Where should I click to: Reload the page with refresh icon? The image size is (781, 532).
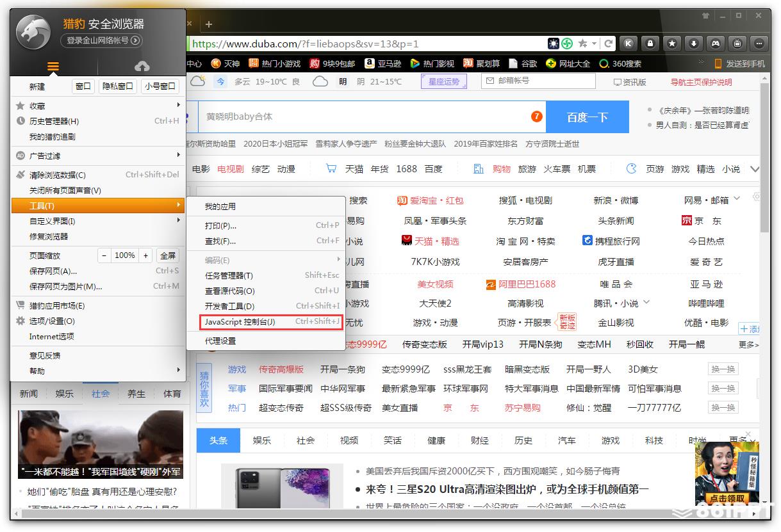point(608,44)
